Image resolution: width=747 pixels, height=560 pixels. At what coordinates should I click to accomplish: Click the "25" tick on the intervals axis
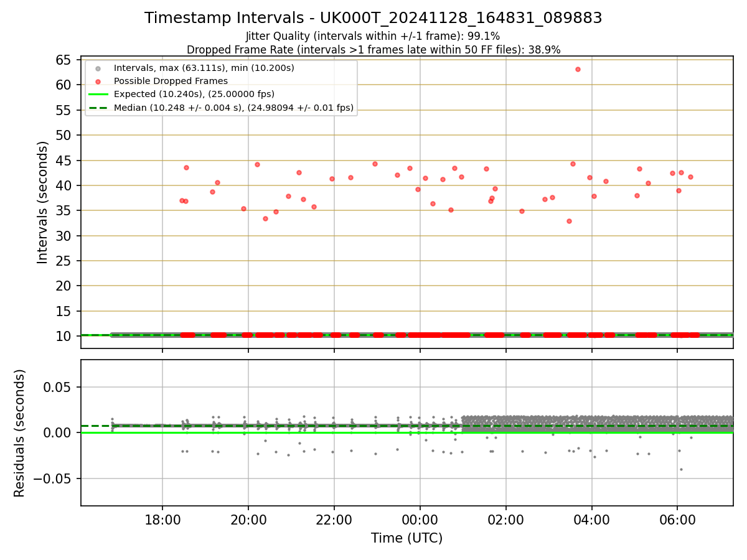point(64,261)
